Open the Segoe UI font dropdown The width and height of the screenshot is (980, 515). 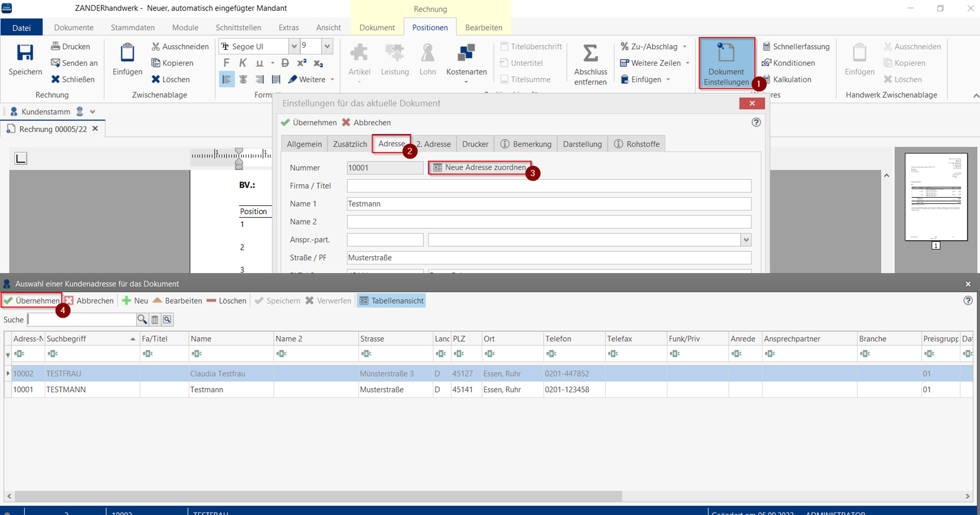[294, 46]
